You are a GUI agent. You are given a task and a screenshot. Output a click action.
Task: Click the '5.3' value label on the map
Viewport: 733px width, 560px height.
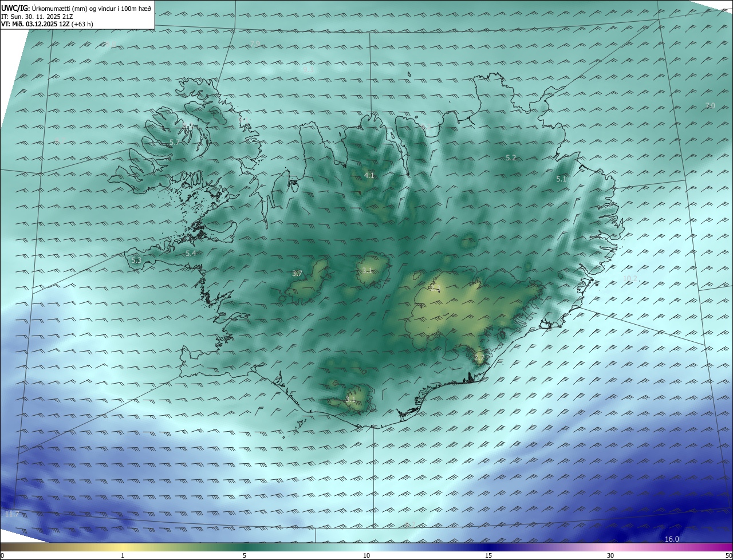tap(136, 261)
